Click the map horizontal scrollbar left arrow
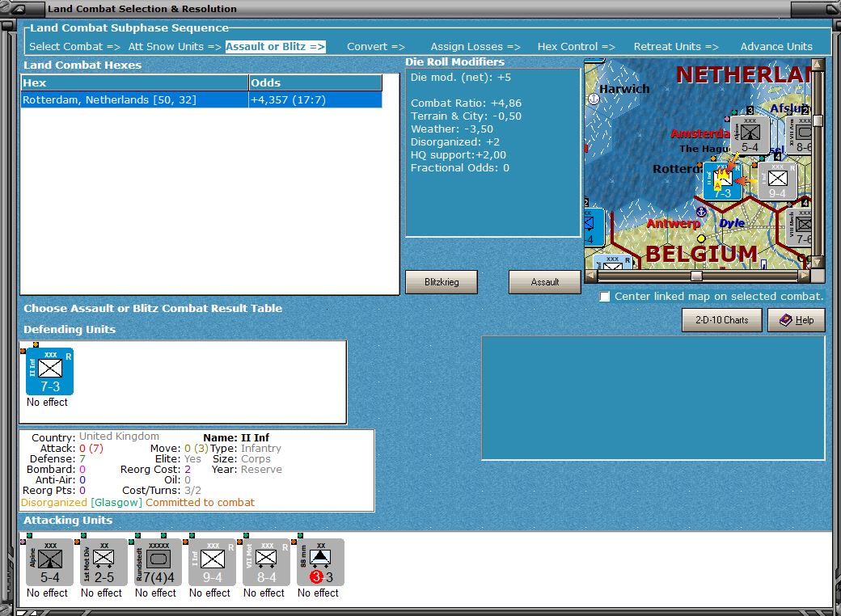 (x=590, y=276)
